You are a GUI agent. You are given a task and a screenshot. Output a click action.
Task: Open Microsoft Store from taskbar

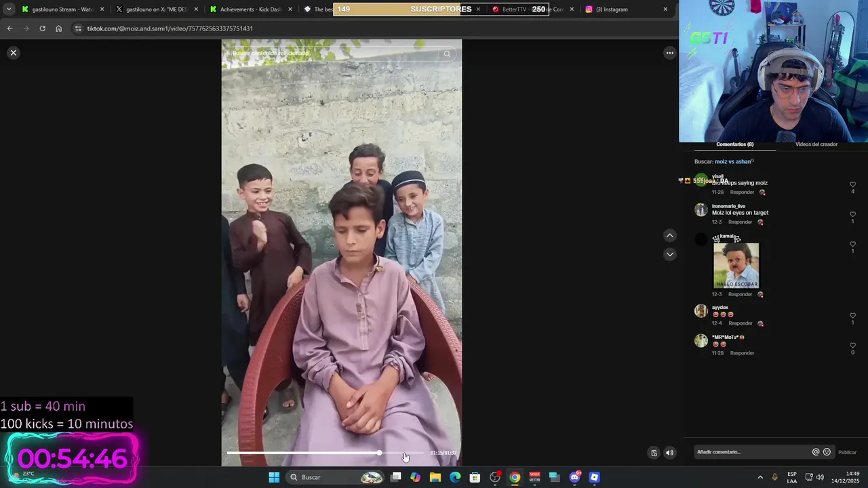click(x=475, y=477)
